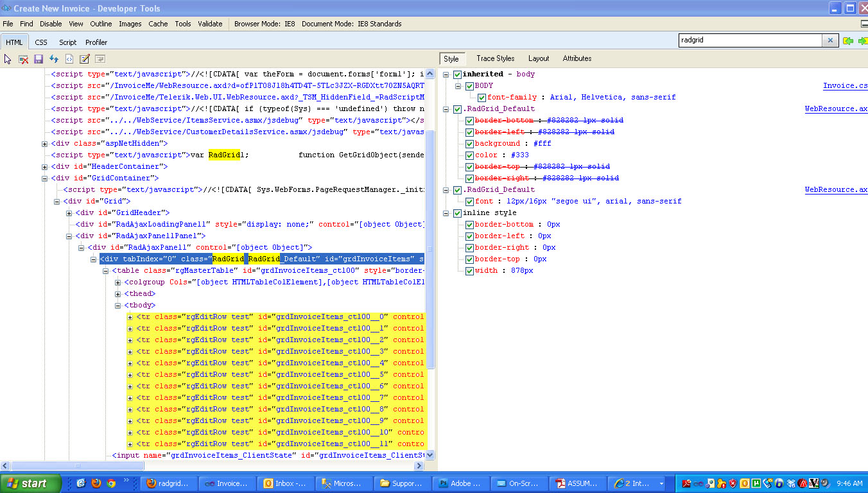Click the radgrid search input field
Image resolution: width=868 pixels, height=493 pixels.
750,40
